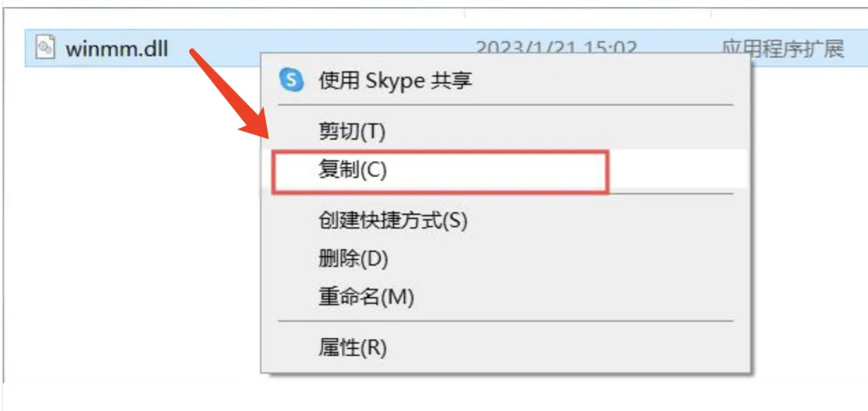Viewport: 868px width, 411px height.
Task: Click the dll extension of winmm.dll
Action: tap(154, 49)
